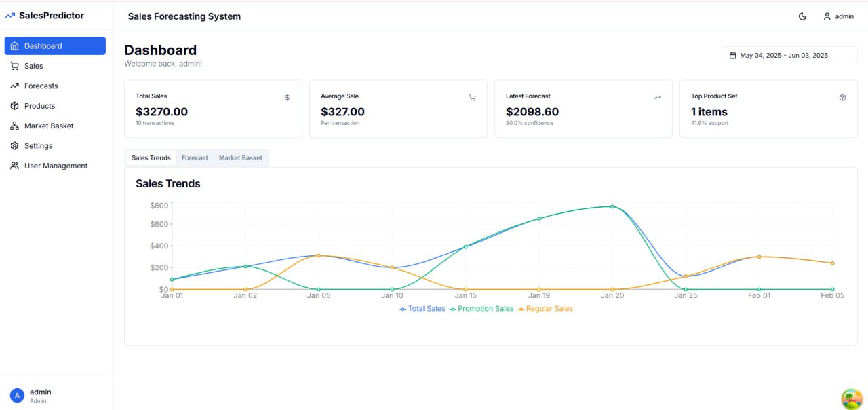The height and width of the screenshot is (410, 868).
Task: Click the Settings gear icon
Action: (14, 145)
